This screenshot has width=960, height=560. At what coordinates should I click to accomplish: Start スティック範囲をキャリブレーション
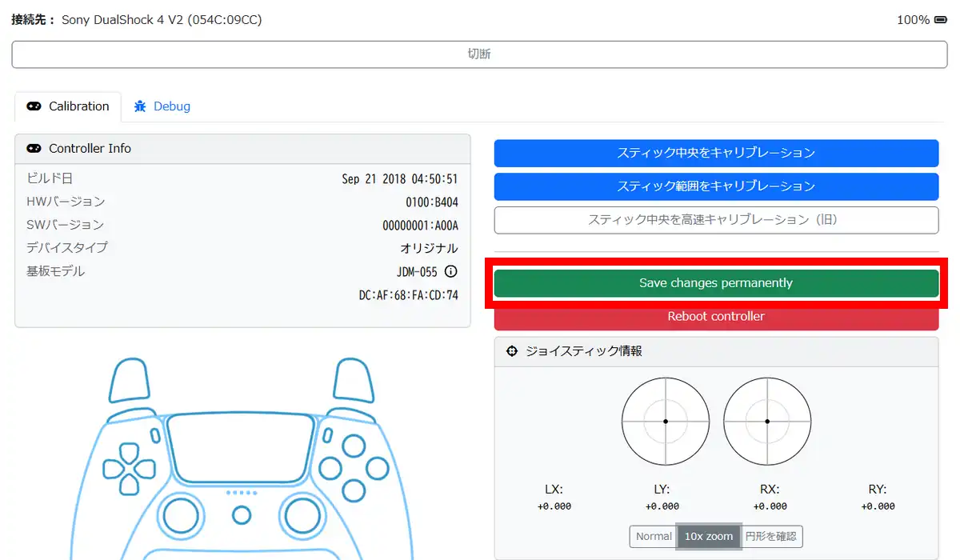[716, 186]
